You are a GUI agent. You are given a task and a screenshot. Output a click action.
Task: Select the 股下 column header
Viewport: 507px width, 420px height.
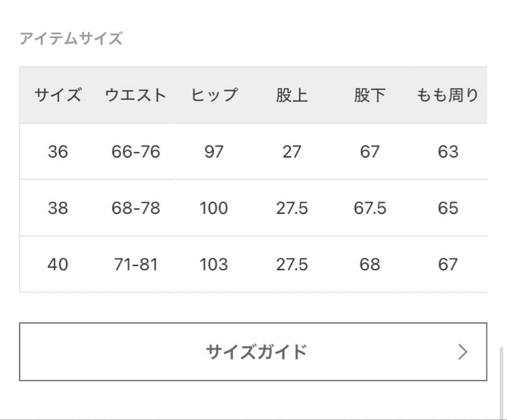click(x=369, y=95)
